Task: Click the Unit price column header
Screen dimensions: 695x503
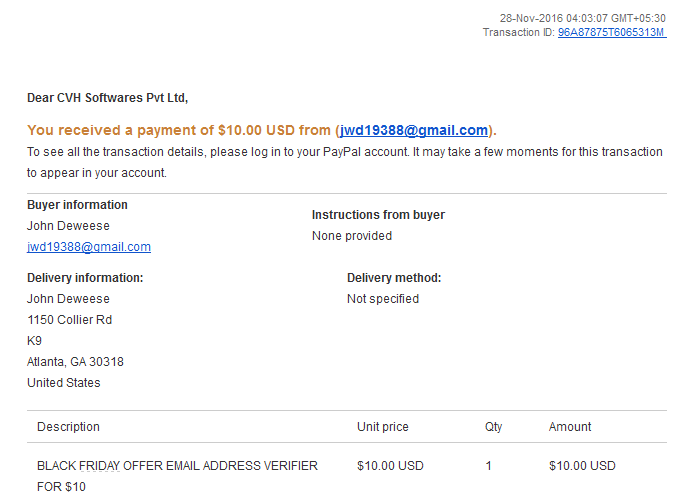Action: [x=383, y=427]
